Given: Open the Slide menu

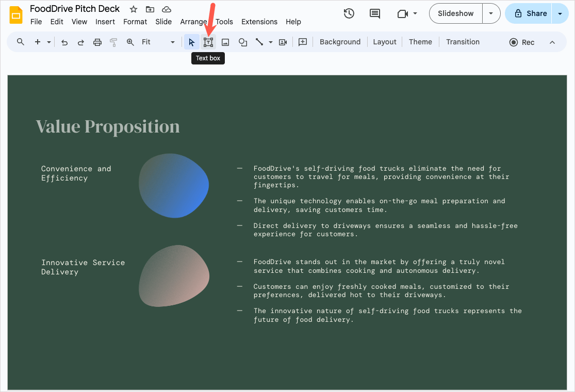Looking at the screenshot, I should 163,22.
